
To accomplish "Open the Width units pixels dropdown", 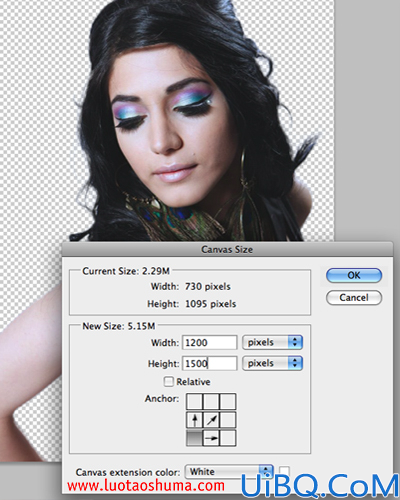I will (272, 342).
